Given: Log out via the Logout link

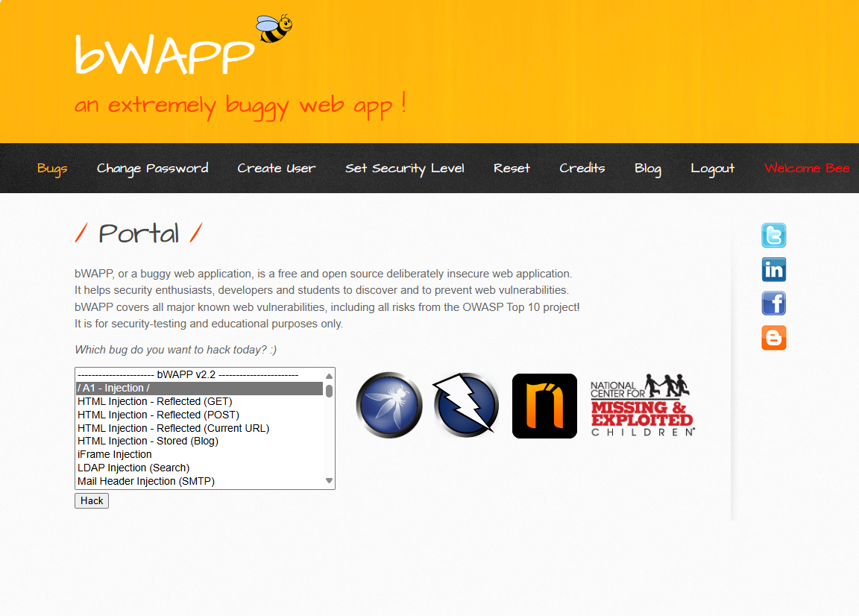Looking at the screenshot, I should [x=713, y=169].
